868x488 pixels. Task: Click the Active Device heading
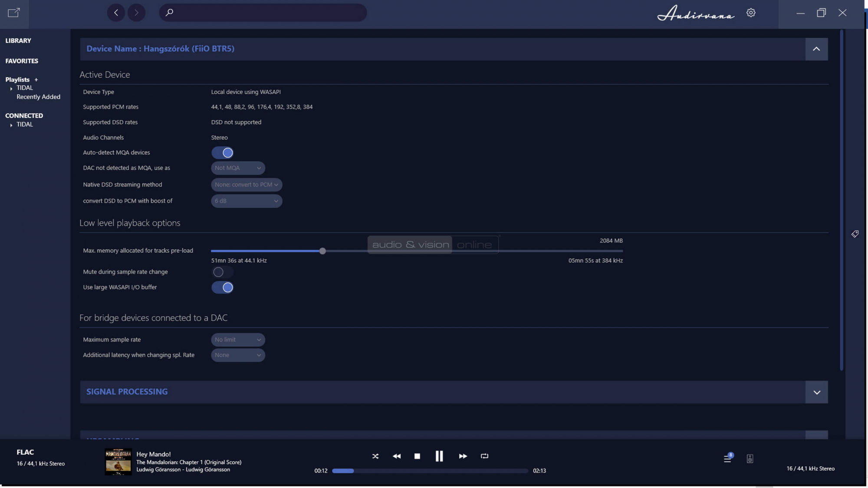(x=105, y=75)
